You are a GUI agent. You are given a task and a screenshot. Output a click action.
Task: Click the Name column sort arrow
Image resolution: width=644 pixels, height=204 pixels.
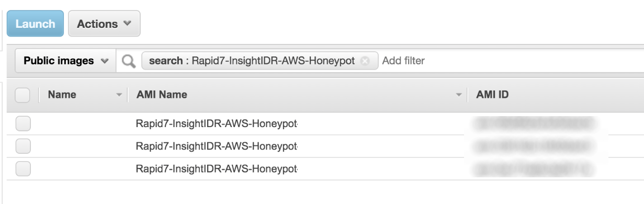point(119,95)
